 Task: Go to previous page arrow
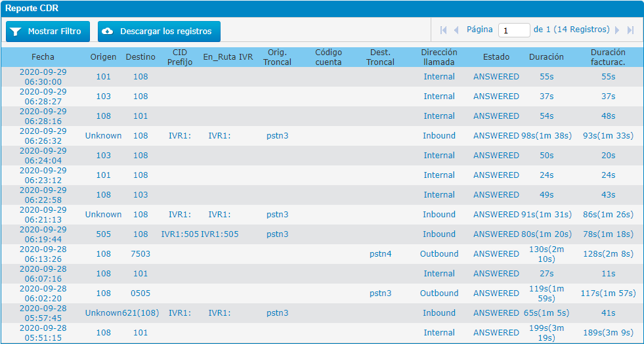coord(456,30)
